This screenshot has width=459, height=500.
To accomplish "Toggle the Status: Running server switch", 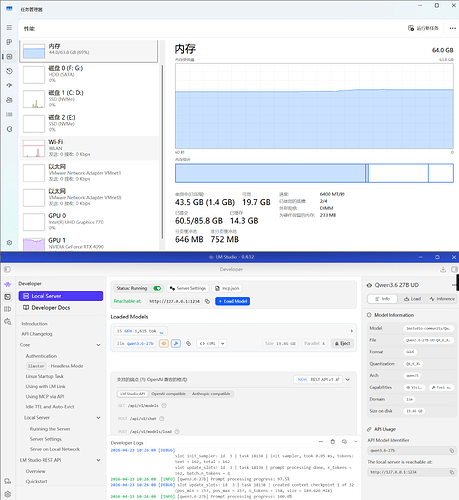I will [x=157, y=288].
